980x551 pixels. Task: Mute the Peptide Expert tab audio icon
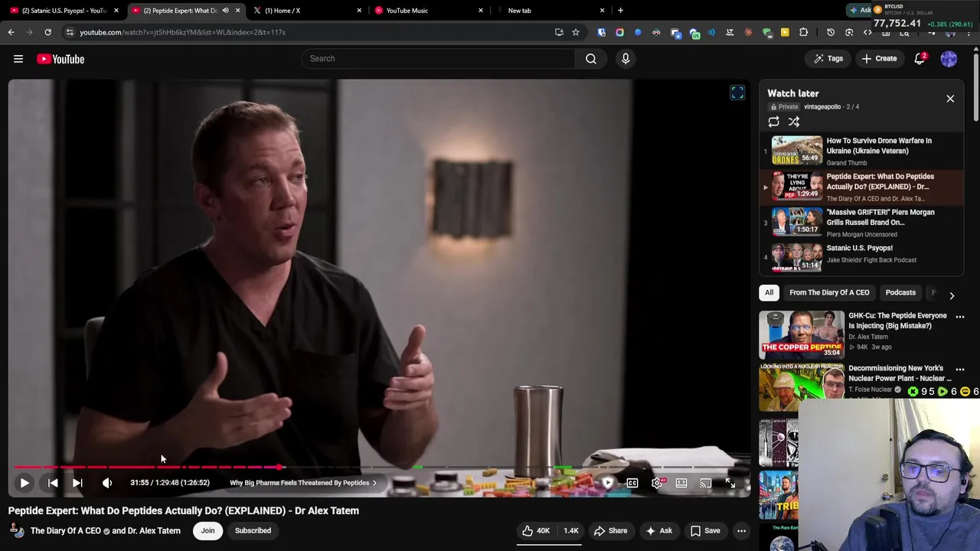[225, 11]
